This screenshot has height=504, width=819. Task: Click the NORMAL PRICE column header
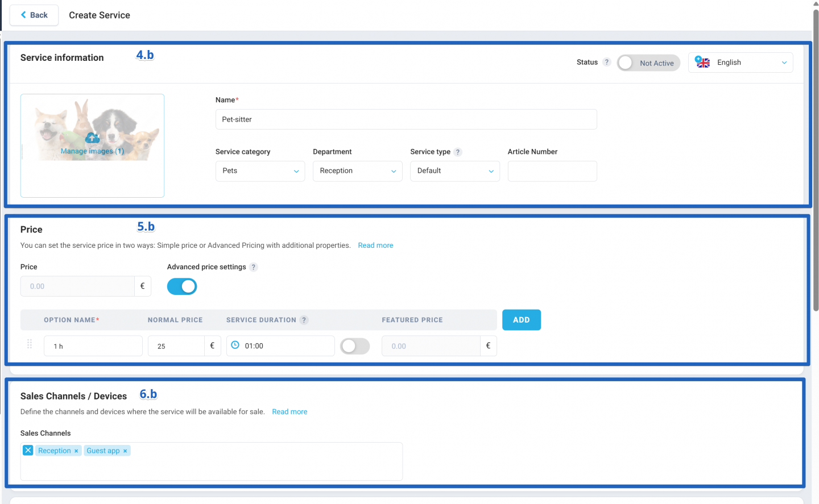click(x=175, y=320)
